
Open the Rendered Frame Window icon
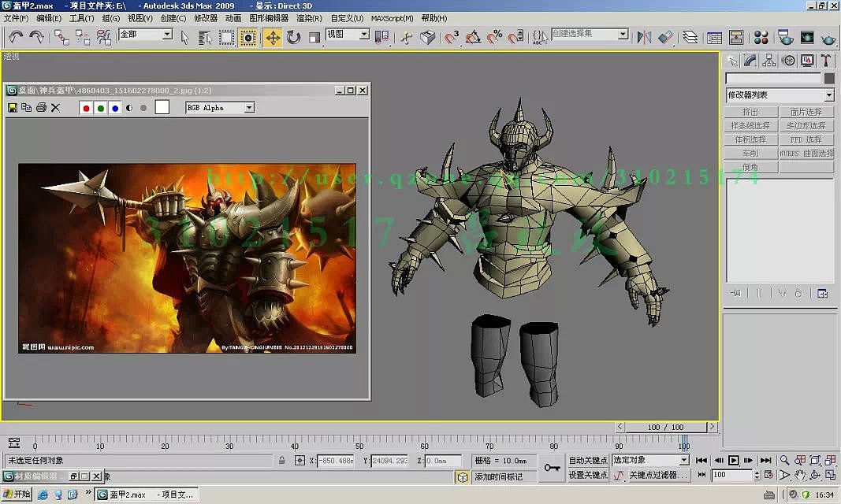coord(807,37)
